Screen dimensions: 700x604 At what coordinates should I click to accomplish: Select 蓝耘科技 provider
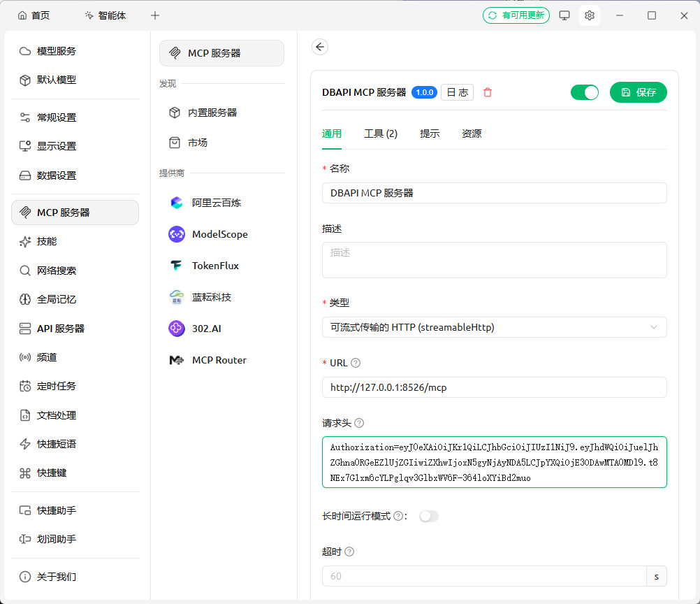coord(222,297)
